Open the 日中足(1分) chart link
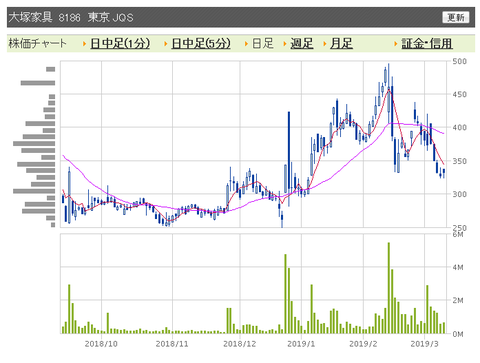Image resolution: width=480 pixels, height=363 pixels. tap(120, 43)
